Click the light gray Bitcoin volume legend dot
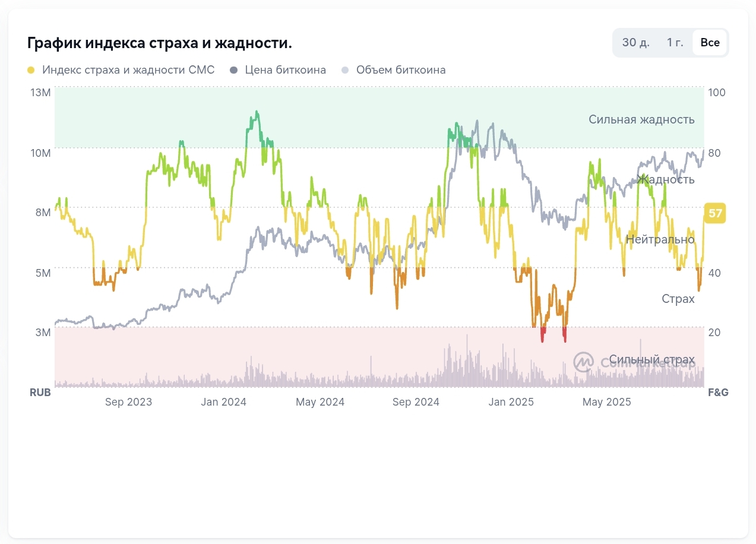The image size is (756, 544). (345, 71)
